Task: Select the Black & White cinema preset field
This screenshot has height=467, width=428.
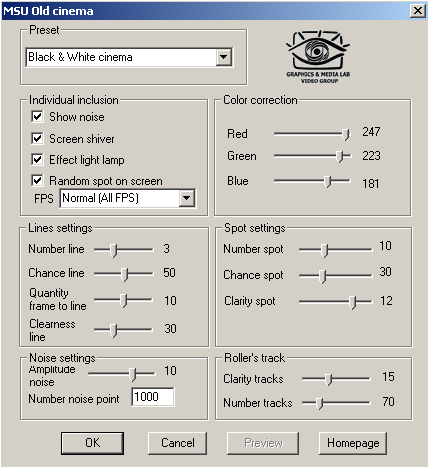Action: coord(129,57)
